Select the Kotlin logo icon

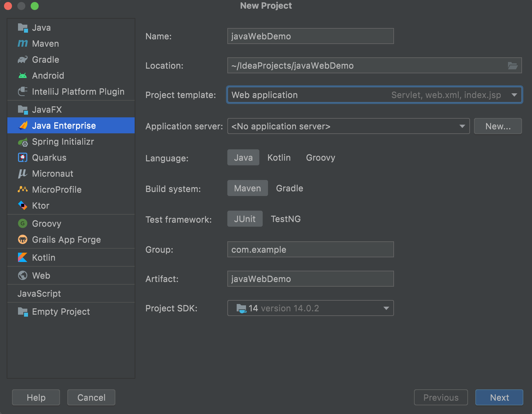[x=23, y=257]
